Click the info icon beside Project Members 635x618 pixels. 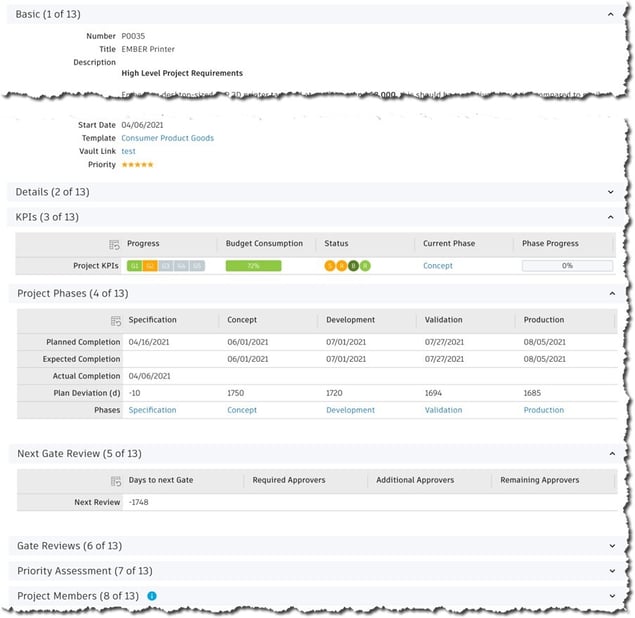(152, 596)
